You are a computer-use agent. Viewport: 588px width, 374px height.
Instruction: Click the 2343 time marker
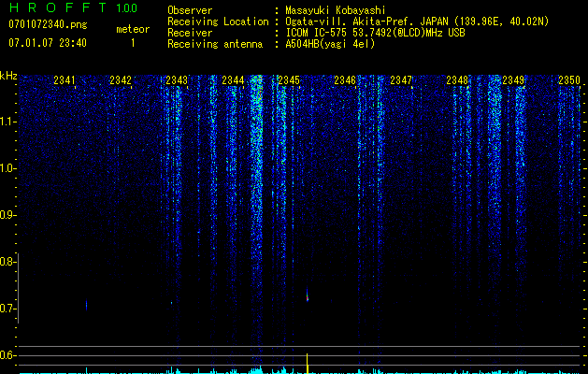(177, 80)
